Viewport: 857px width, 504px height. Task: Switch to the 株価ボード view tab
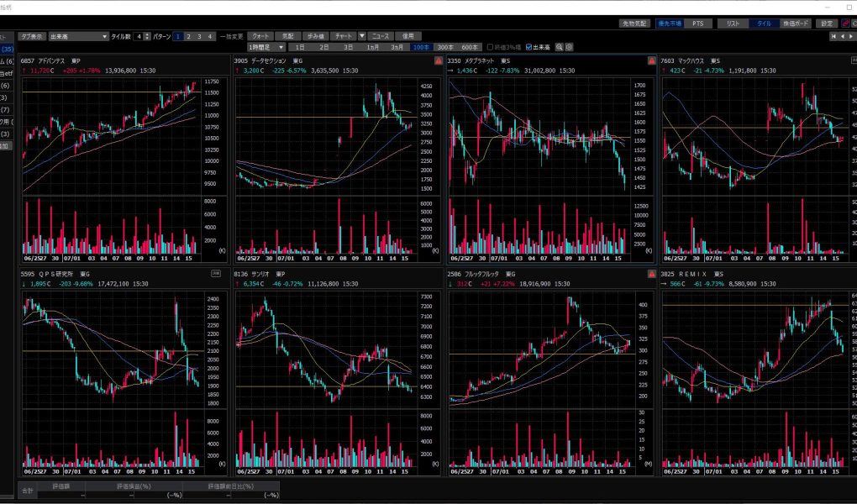point(796,24)
